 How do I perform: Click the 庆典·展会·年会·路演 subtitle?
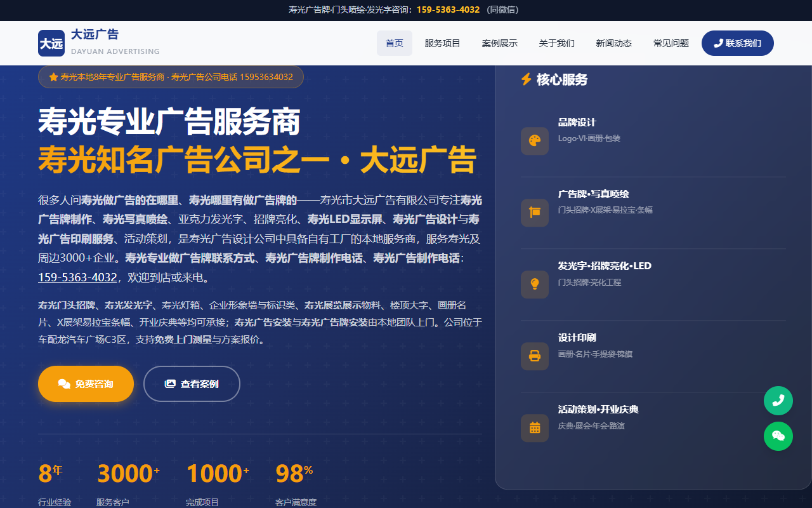(591, 425)
